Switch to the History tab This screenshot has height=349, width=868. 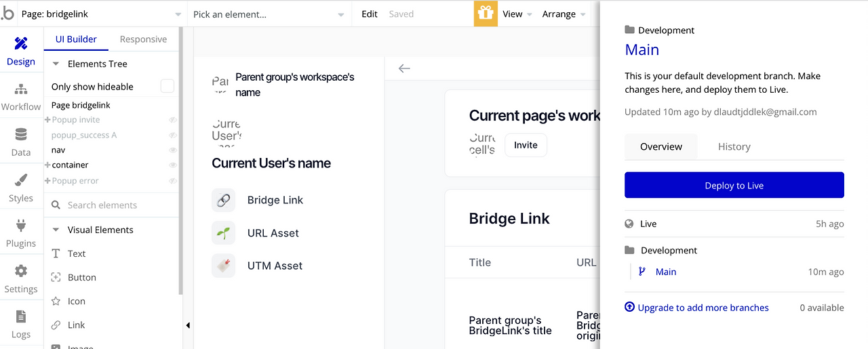click(x=734, y=146)
